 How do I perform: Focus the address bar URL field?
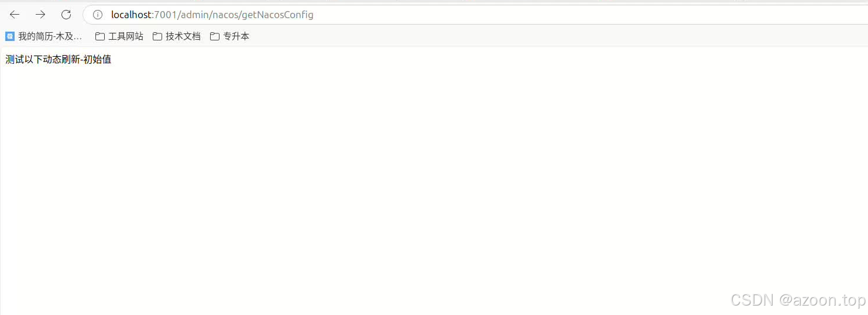pyautogui.click(x=475, y=15)
